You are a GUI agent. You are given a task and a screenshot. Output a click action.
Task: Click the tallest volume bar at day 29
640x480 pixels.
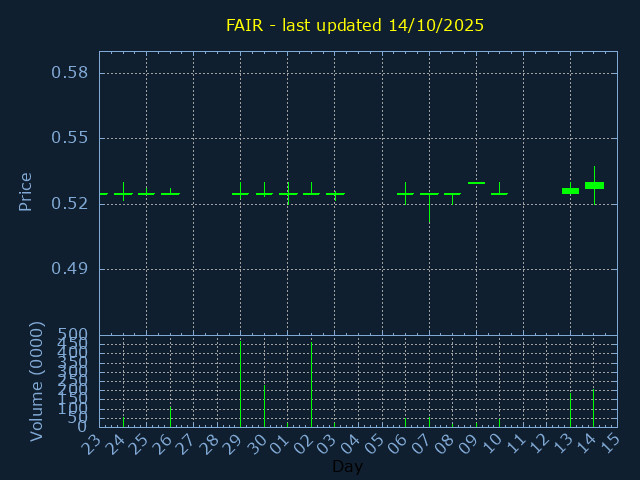coord(240,384)
